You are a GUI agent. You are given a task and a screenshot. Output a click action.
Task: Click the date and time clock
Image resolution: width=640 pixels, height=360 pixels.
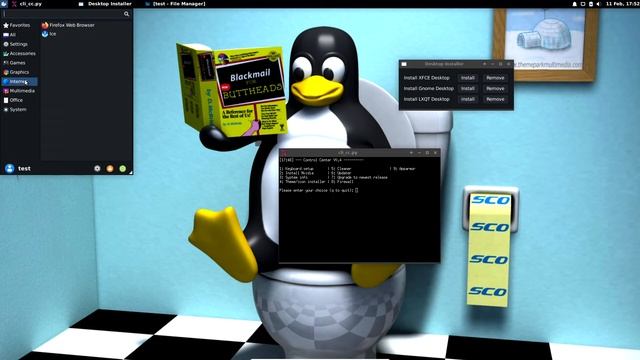tap(622, 4)
